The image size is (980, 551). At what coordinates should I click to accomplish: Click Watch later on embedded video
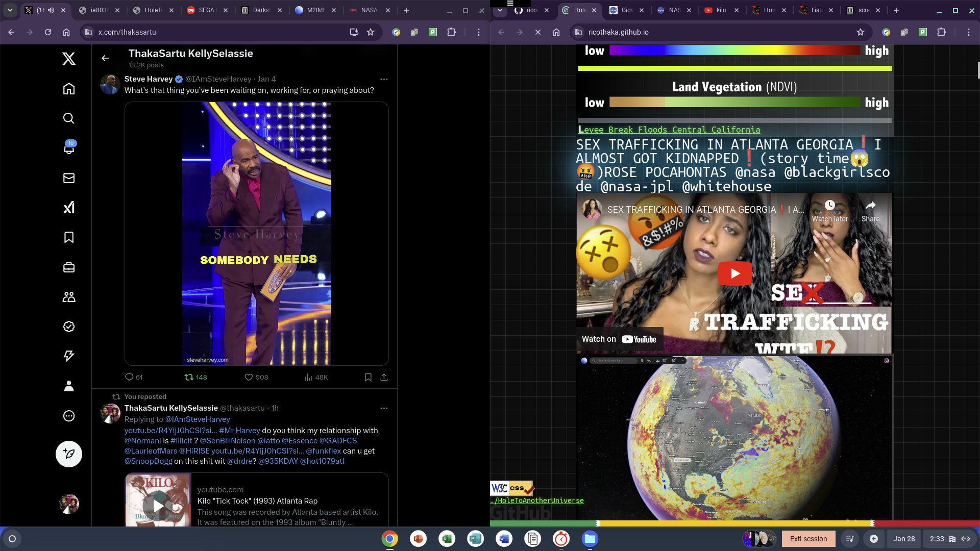click(x=830, y=211)
